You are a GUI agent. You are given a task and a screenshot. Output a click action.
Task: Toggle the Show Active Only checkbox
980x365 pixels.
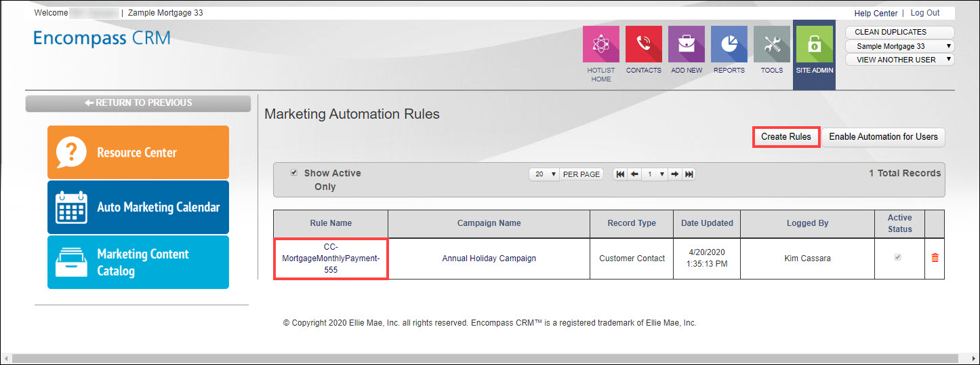point(293,173)
